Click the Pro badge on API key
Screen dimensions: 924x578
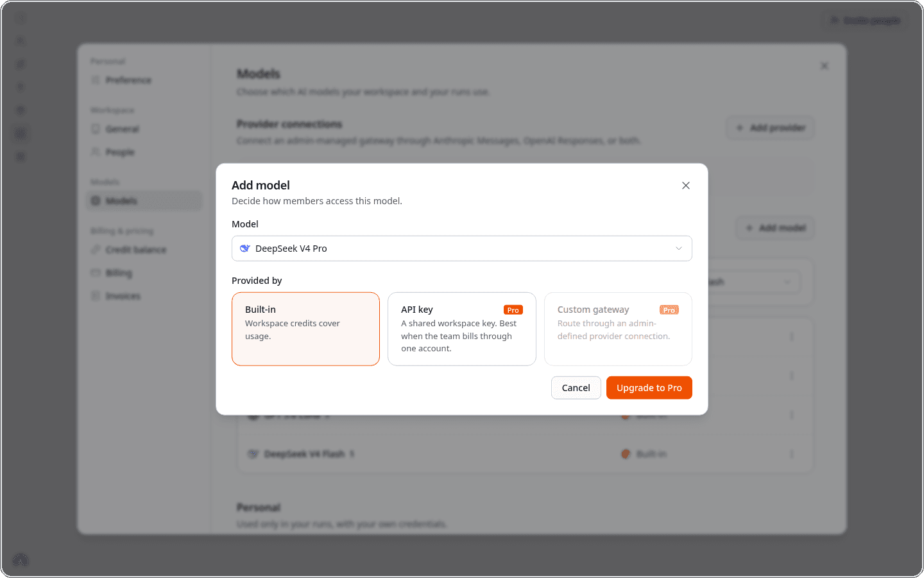513,310
